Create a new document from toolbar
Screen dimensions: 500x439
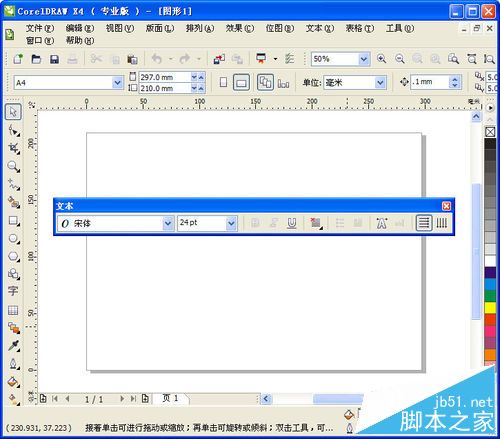tap(18, 59)
